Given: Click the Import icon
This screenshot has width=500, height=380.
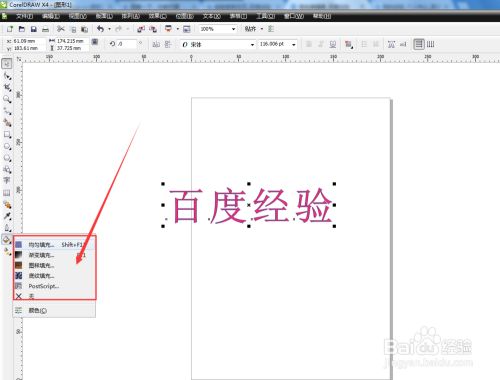Looking at the screenshot, I should (x=141, y=29).
